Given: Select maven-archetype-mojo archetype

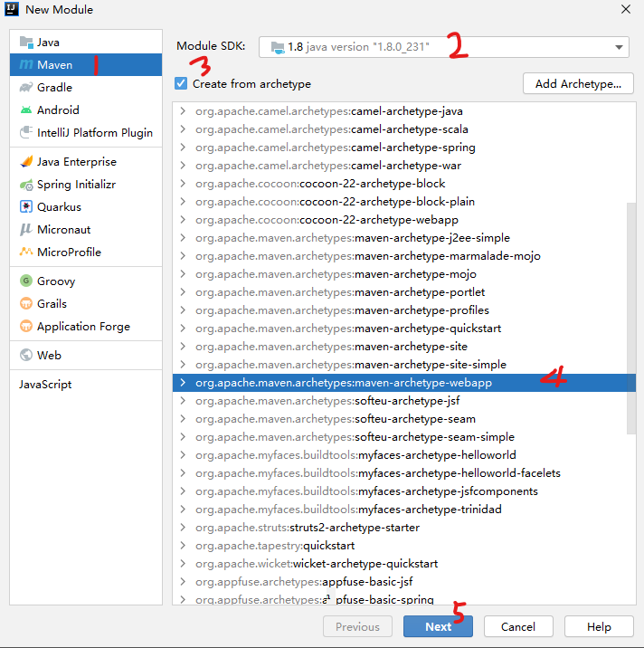Looking at the screenshot, I should (x=404, y=274).
